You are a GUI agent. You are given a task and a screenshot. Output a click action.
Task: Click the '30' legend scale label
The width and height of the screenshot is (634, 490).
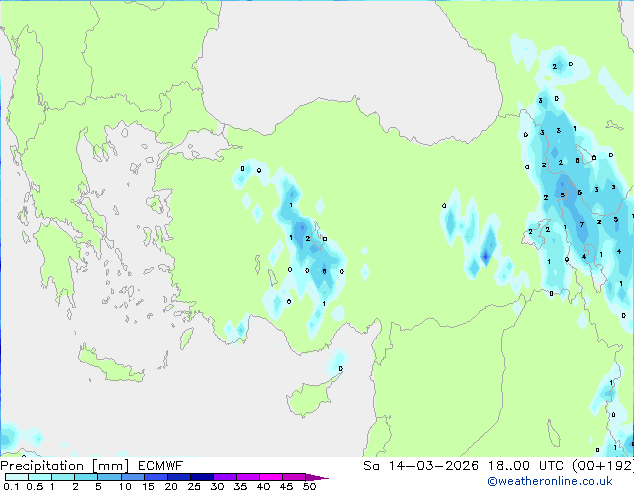point(217,486)
